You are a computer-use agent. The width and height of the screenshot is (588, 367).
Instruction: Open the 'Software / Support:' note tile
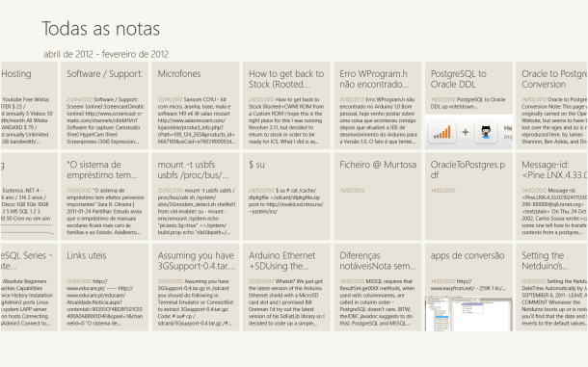click(105, 105)
